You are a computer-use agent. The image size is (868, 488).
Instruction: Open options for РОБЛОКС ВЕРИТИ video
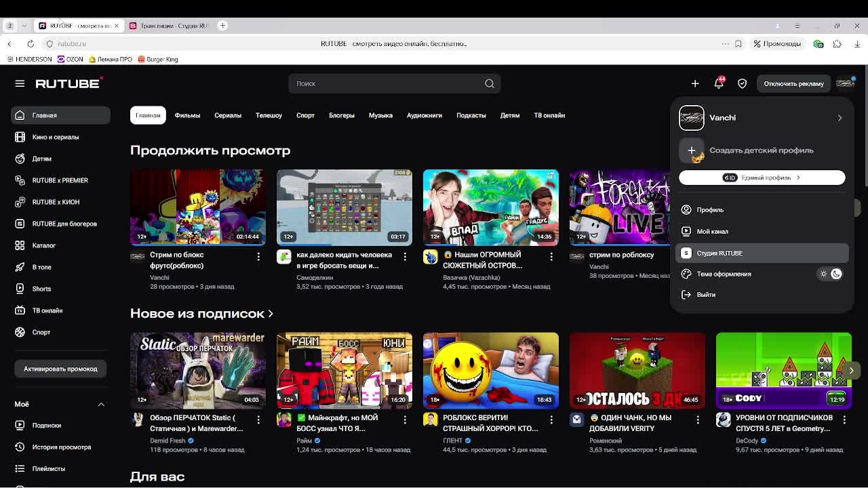[x=551, y=420]
